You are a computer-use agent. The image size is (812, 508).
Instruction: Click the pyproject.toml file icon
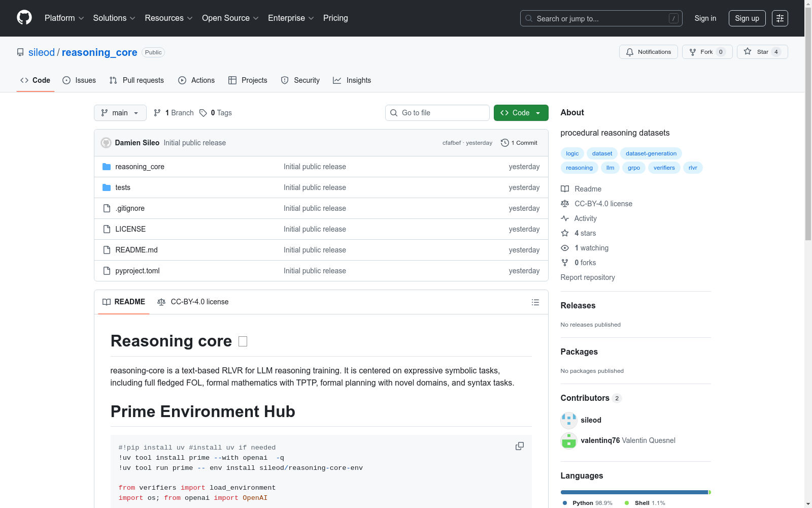click(x=107, y=271)
